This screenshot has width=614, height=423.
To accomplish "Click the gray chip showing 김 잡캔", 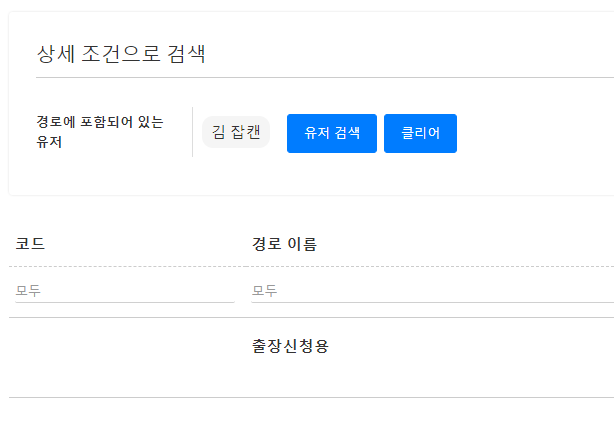I will point(236,132).
